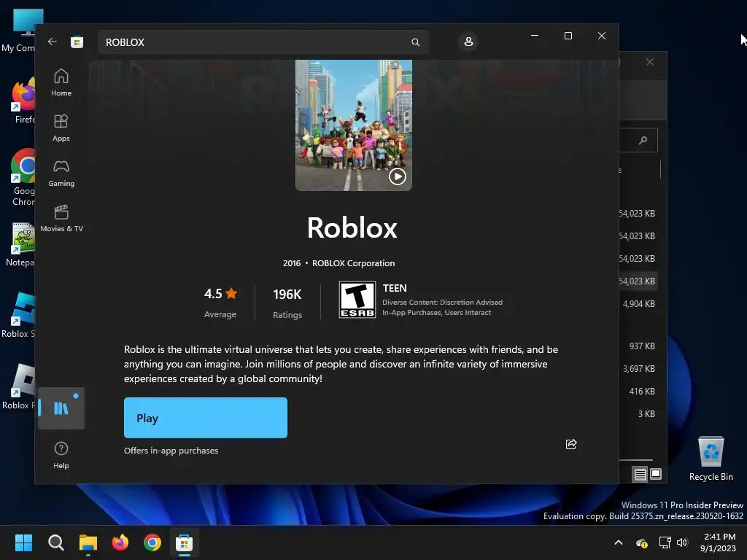Close the Microsoft Store window
The width and height of the screenshot is (747, 560).
click(602, 36)
